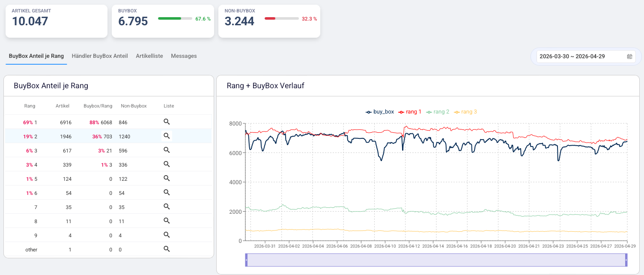Click the Artikel column header
Image resolution: width=644 pixels, height=275 pixels.
63,106
